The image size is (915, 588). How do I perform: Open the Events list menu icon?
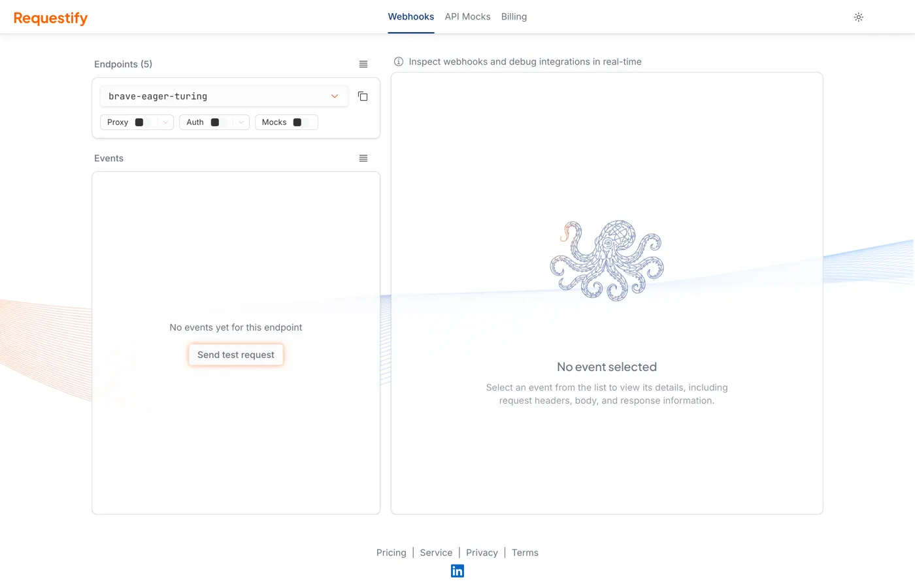[363, 158]
